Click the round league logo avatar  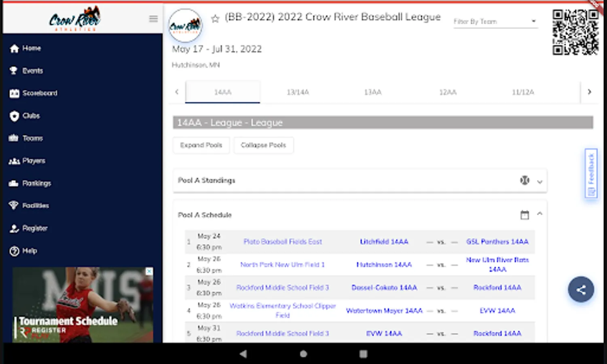tap(185, 25)
